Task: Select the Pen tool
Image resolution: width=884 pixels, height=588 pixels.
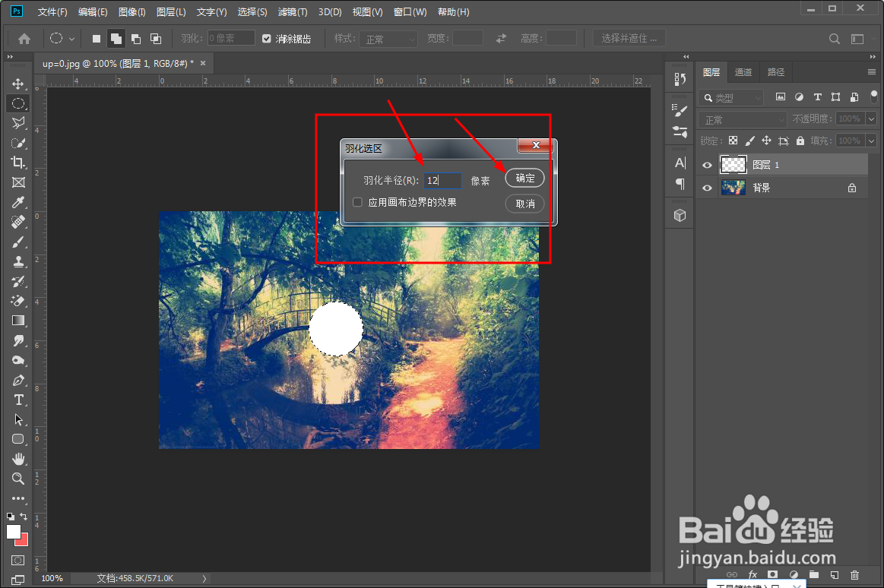Action: pyautogui.click(x=18, y=380)
